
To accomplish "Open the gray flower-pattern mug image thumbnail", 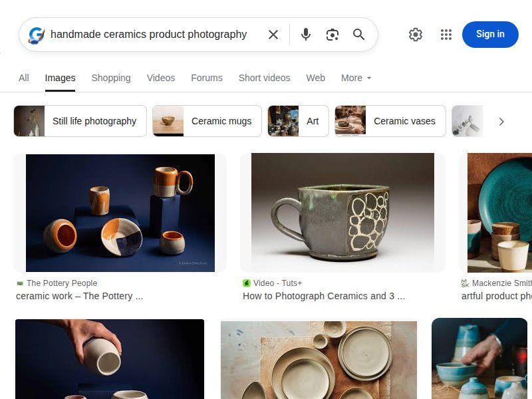I will pyautogui.click(x=342, y=212).
